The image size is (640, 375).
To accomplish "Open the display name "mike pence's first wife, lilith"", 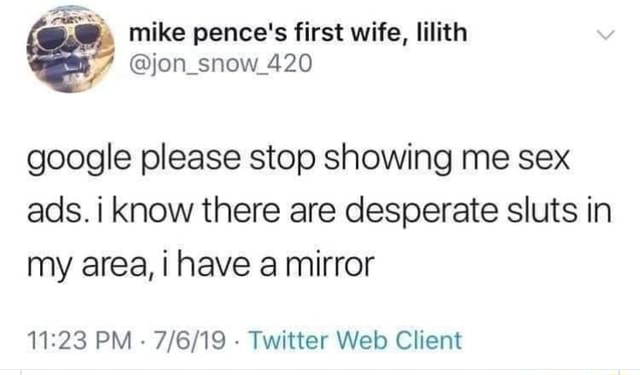I will [298, 32].
